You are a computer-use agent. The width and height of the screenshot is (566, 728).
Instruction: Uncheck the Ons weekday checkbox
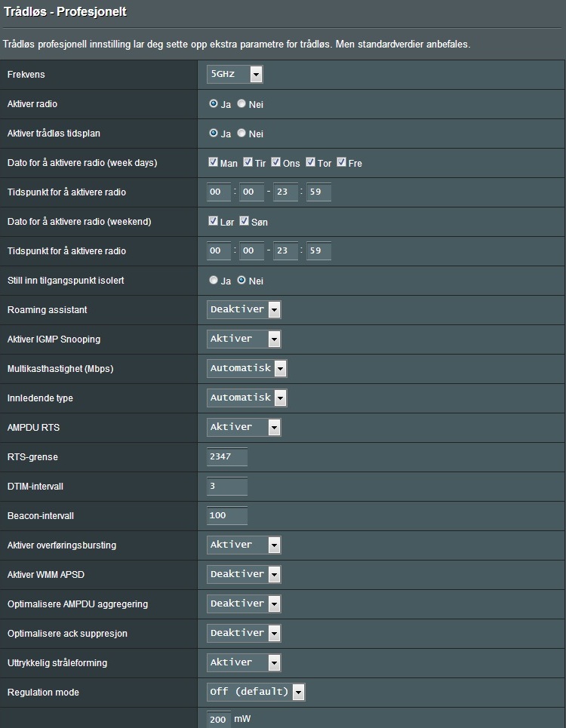coord(275,162)
